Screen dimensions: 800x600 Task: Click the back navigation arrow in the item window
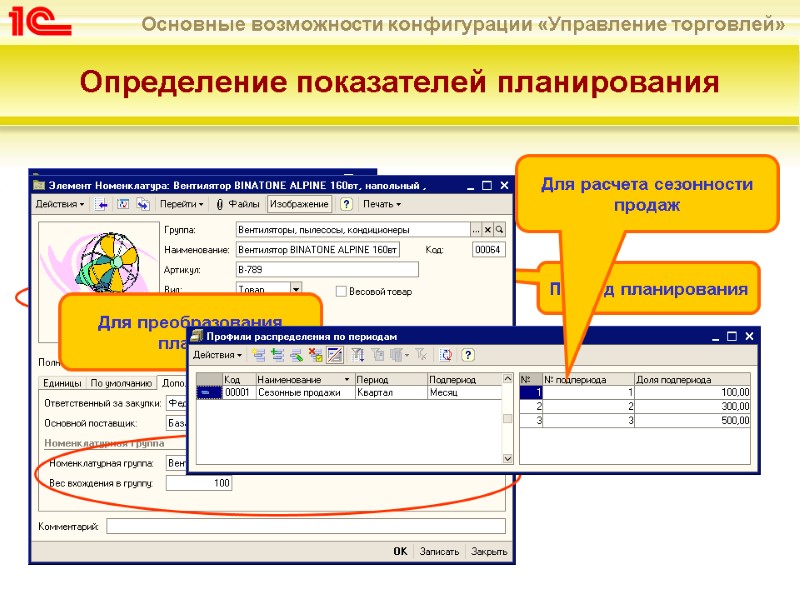(102, 204)
